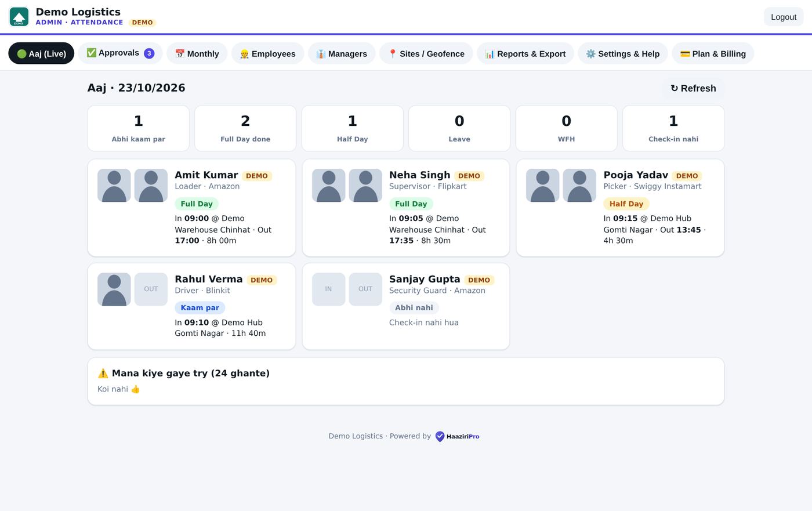Click Sanjay Gupta's empty IN photo placeholder

pos(329,289)
